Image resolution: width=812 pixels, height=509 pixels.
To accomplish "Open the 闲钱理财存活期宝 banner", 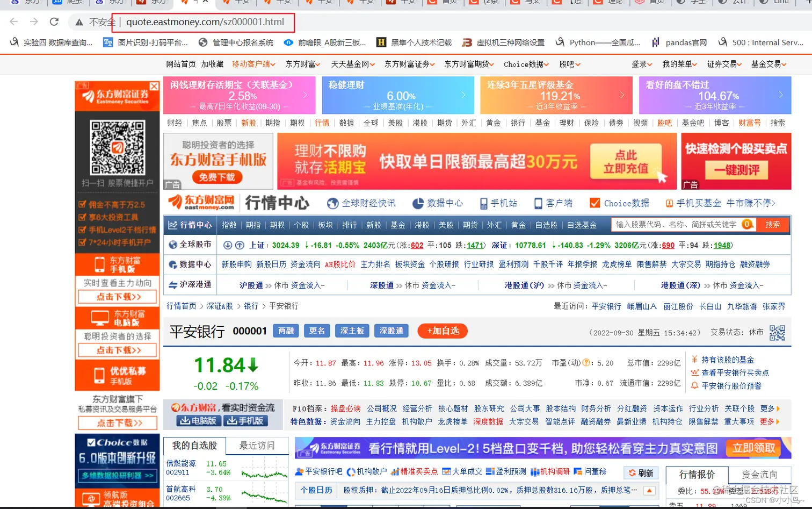I will pyautogui.click(x=240, y=95).
